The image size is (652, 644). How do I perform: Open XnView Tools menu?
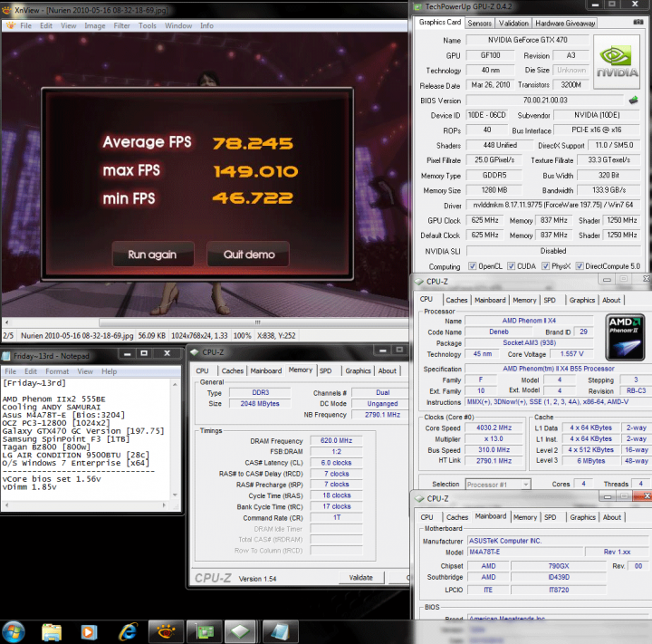tap(148, 25)
